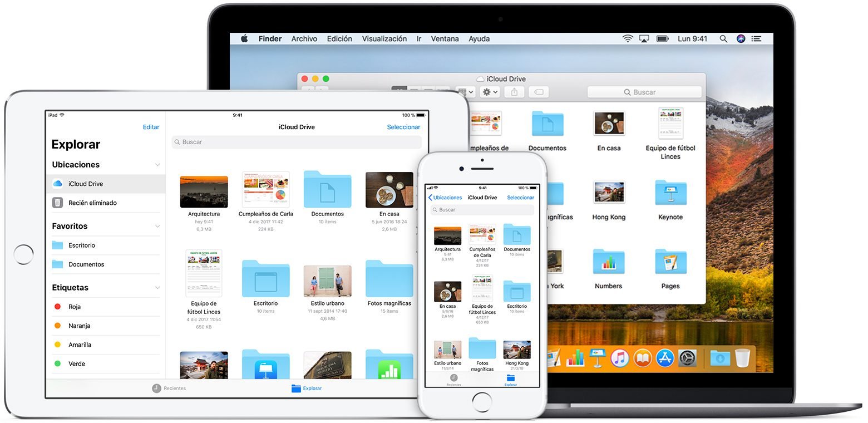Open the Downloads folder in the Dock
Viewport: 868px width, 423px height.
[720, 357]
